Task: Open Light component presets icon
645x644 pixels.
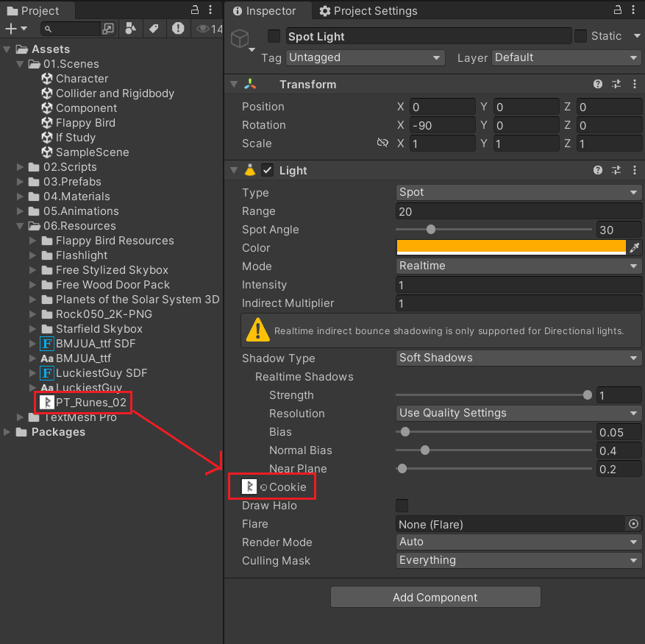Action: click(616, 171)
